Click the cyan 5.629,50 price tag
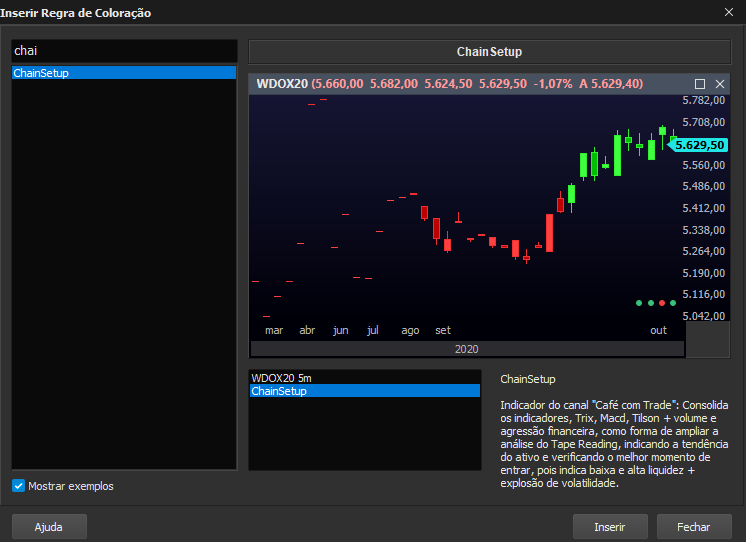Viewport: 746px width, 542px height. pos(698,145)
